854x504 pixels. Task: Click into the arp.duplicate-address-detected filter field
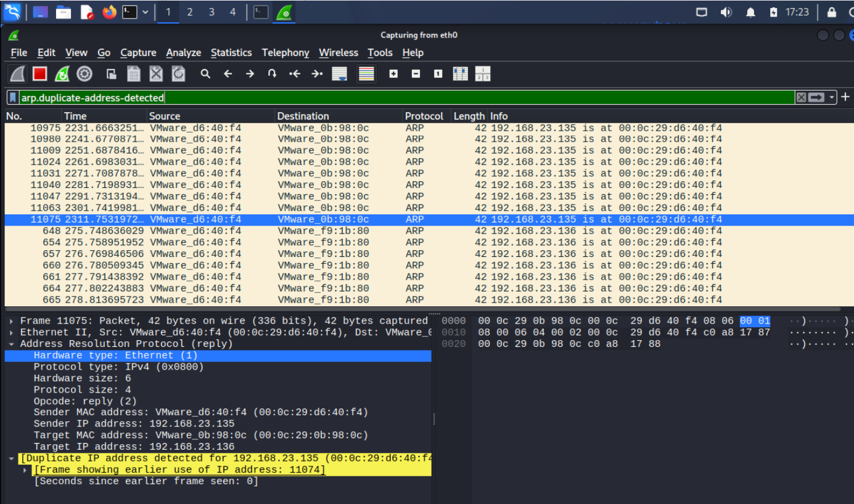click(407, 97)
